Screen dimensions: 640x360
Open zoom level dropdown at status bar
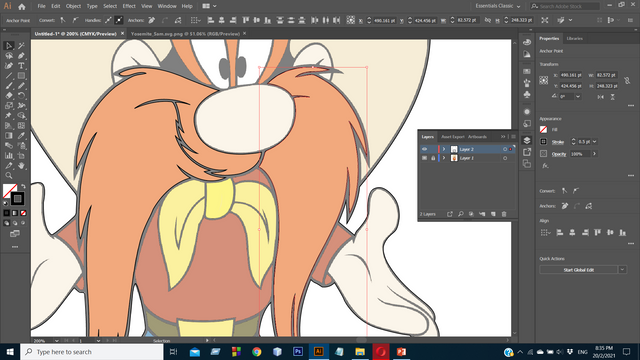click(x=56, y=340)
